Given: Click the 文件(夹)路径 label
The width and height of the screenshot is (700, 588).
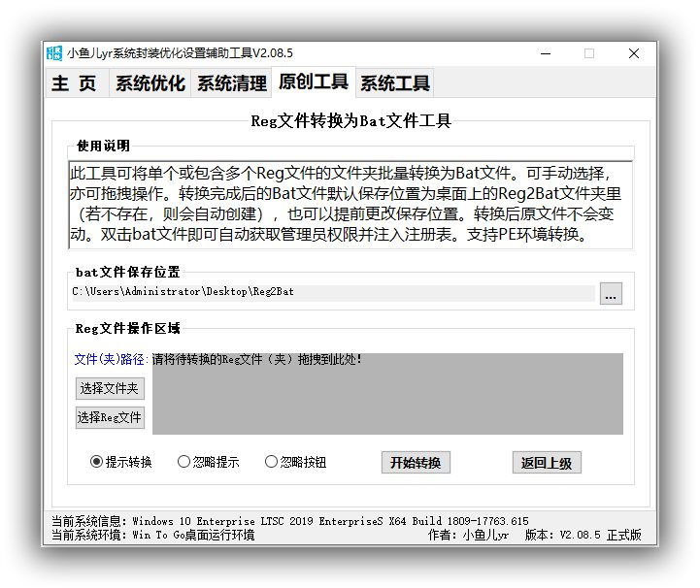Looking at the screenshot, I should 111,359.
